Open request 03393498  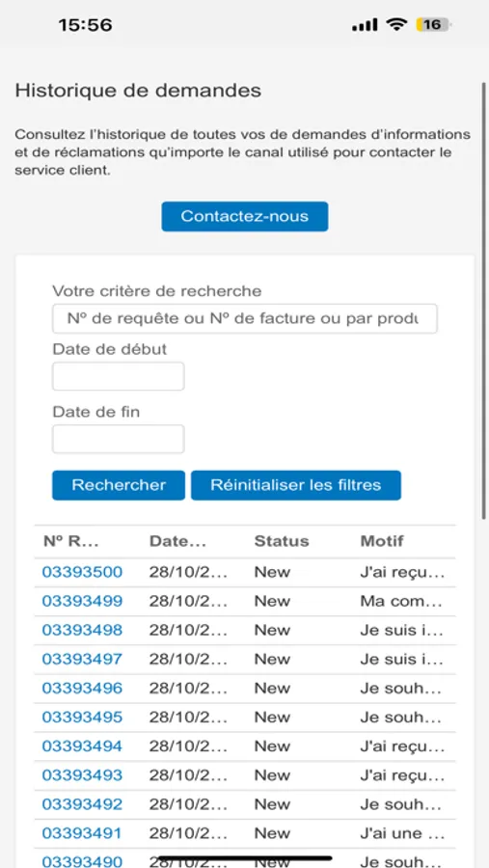pos(82,631)
